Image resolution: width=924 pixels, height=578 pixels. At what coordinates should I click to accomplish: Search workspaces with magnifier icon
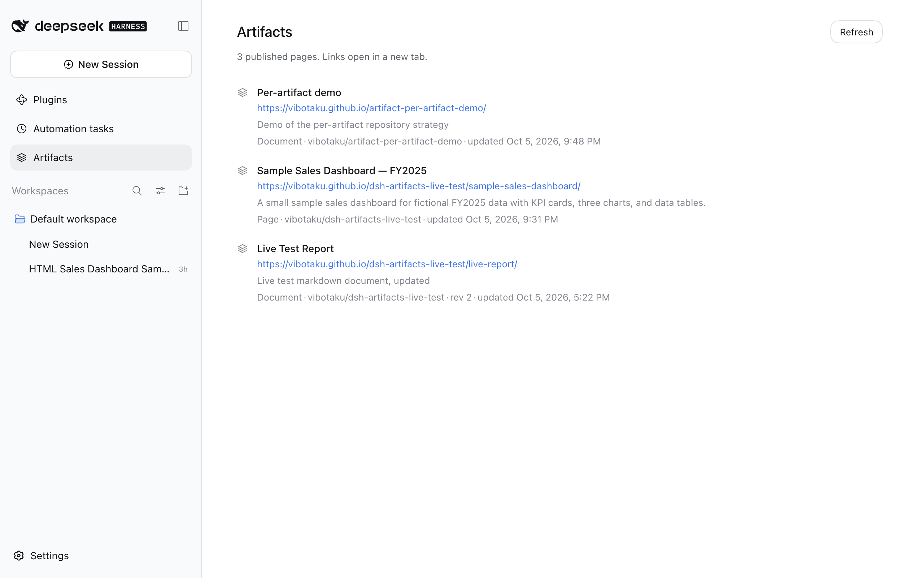point(137,191)
